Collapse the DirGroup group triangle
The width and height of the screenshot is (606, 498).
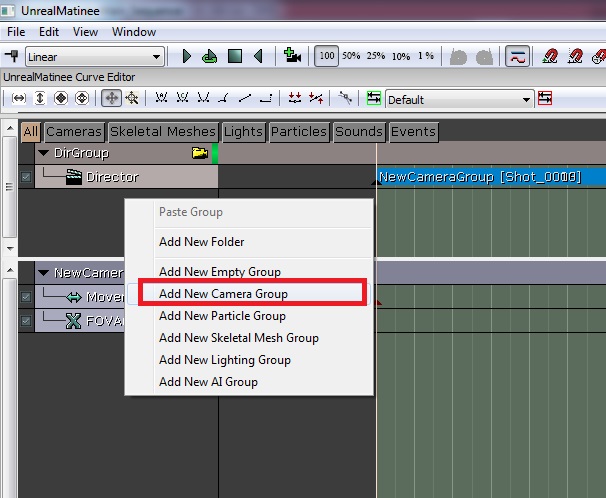click(44, 153)
